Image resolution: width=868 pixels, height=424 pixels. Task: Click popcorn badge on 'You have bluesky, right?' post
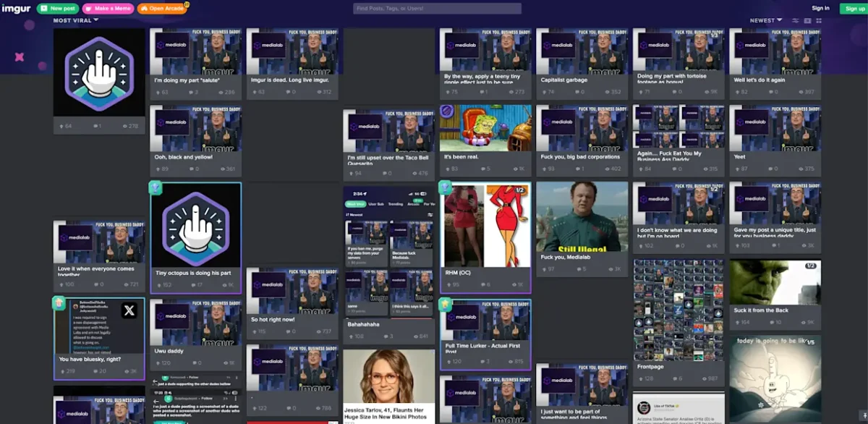(x=59, y=303)
